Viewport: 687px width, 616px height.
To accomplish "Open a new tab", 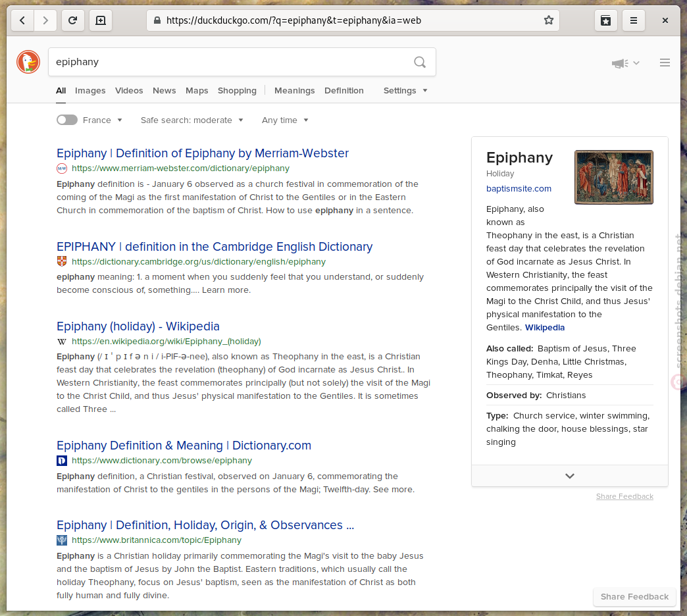I will click(101, 20).
